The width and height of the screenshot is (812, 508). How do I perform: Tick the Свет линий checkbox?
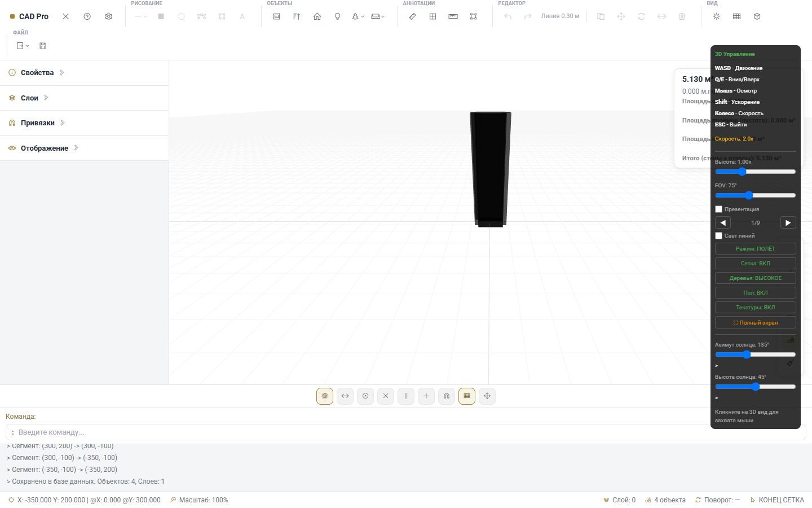tap(718, 235)
